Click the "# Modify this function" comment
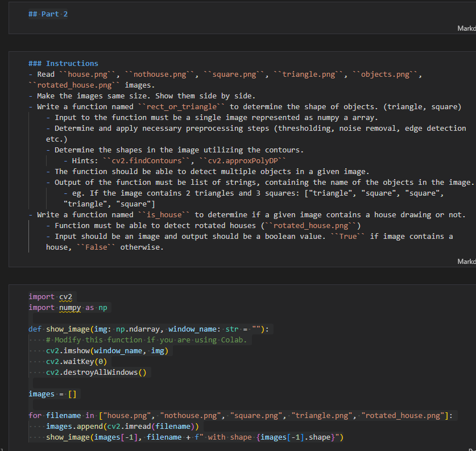 146,340
